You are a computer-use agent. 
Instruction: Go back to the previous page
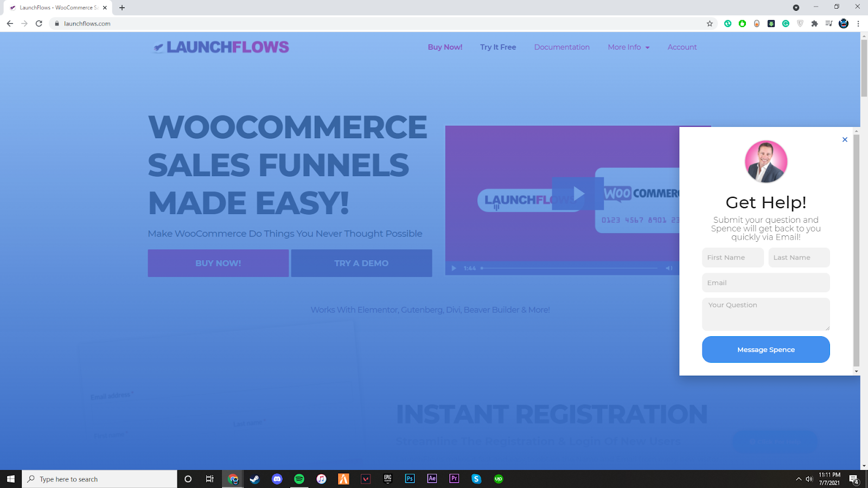pyautogui.click(x=10, y=23)
